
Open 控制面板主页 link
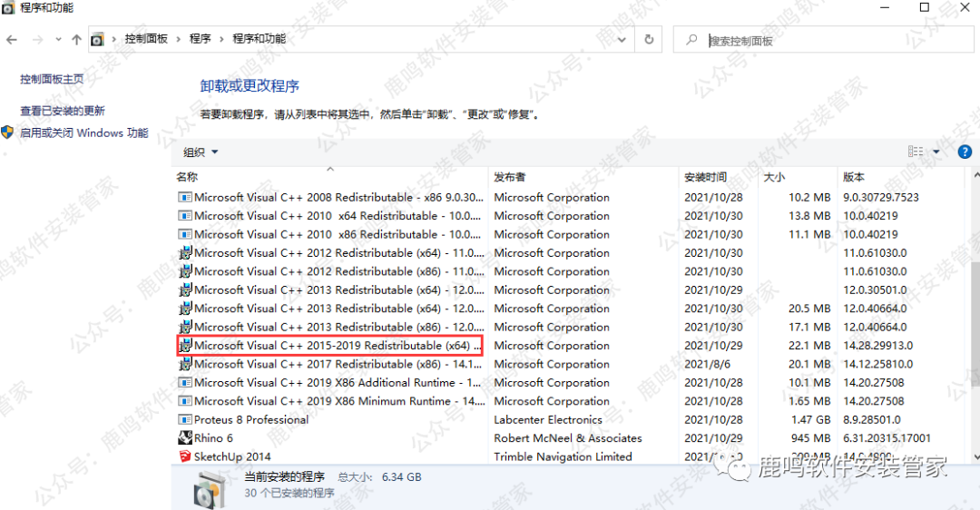tap(52, 79)
